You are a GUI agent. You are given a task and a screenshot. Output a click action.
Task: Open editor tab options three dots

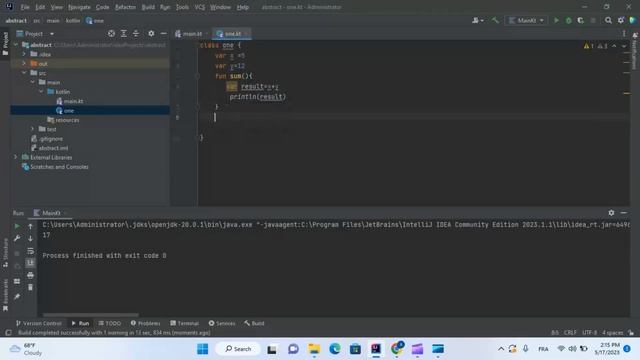[624, 33]
